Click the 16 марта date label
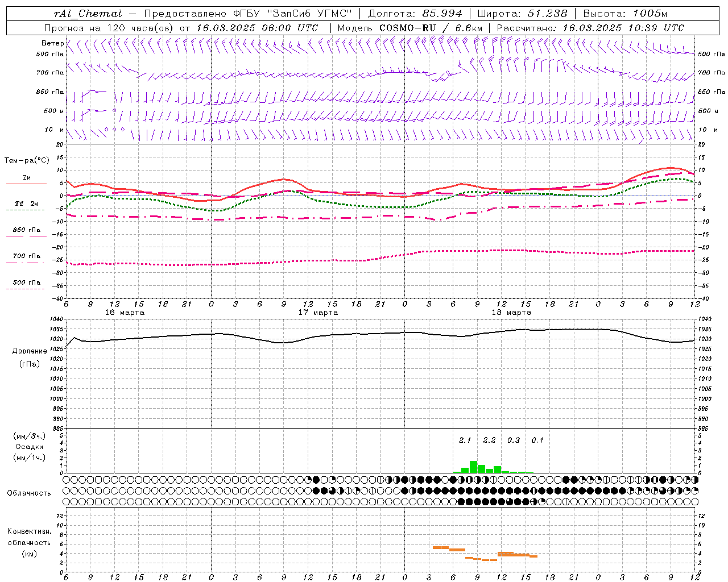This screenshot has width=728, height=582. (125, 313)
